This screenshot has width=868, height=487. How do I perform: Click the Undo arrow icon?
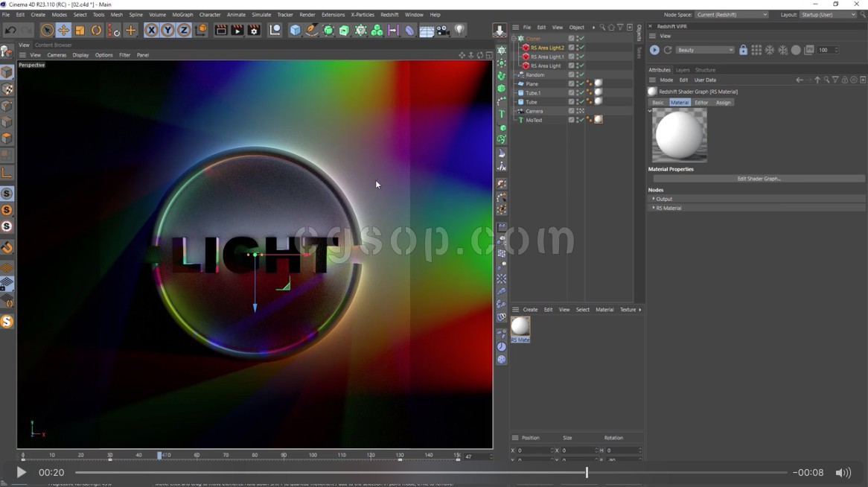coord(10,31)
